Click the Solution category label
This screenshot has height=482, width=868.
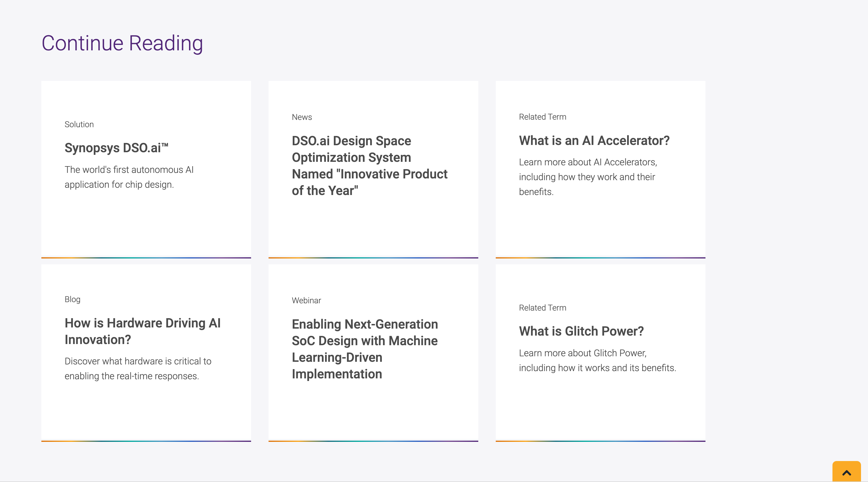79,124
